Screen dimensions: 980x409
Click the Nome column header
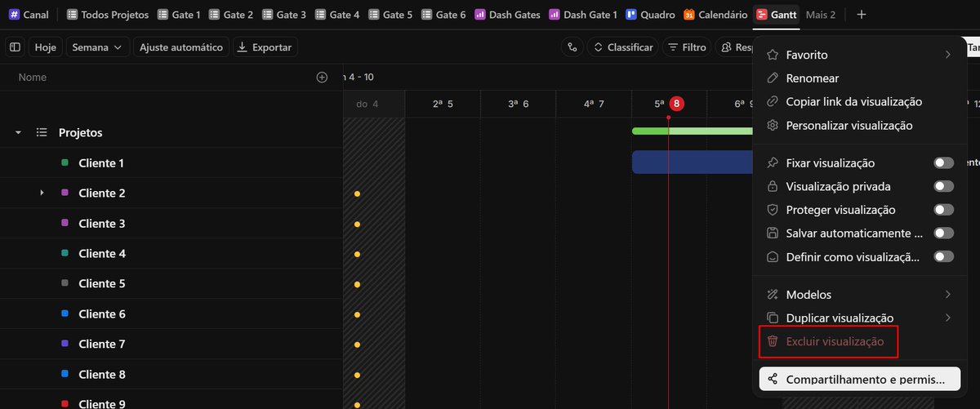point(33,78)
